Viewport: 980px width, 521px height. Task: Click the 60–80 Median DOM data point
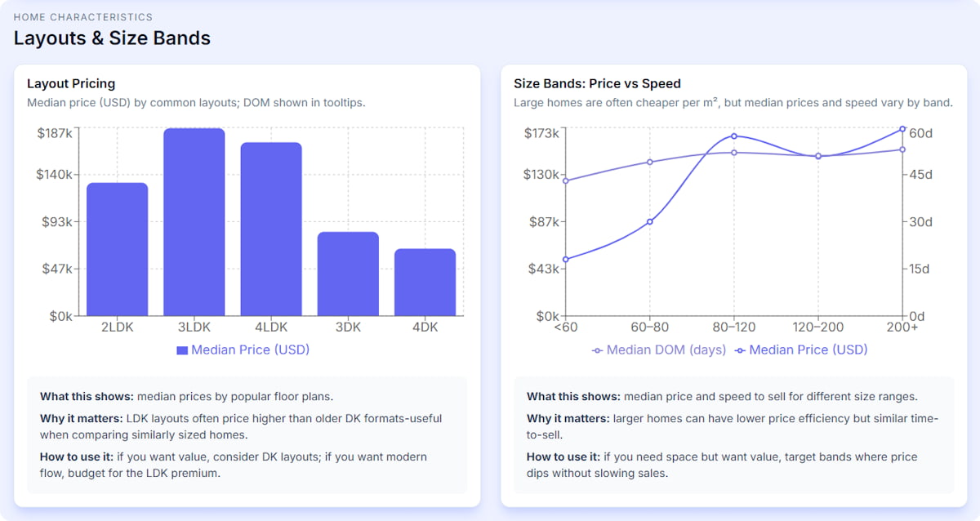tap(650, 162)
